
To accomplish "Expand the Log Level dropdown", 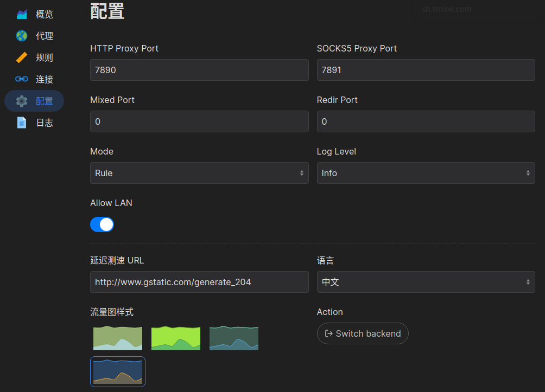I will (426, 172).
